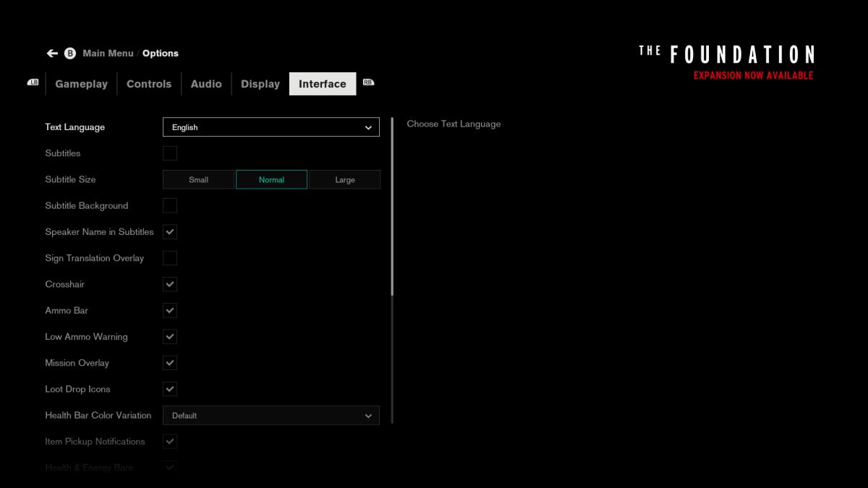Click the Options breadcrumb text

pos(161,53)
